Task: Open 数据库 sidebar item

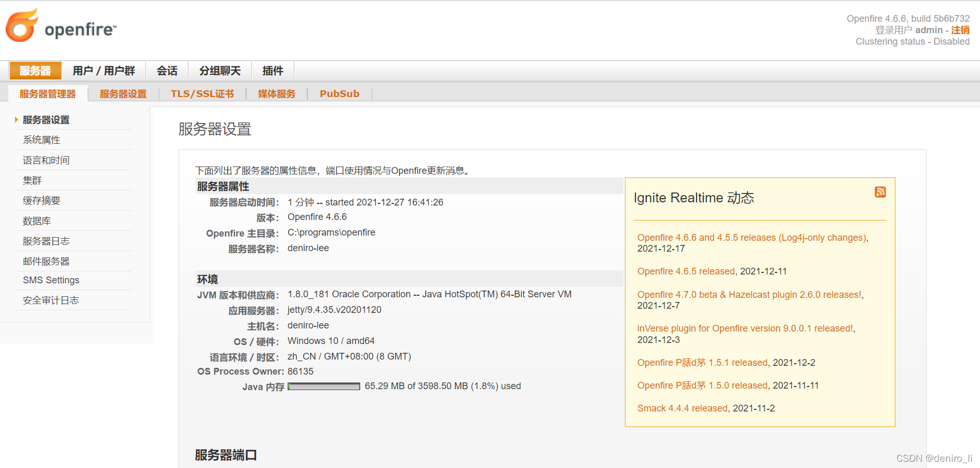Action: click(x=37, y=221)
